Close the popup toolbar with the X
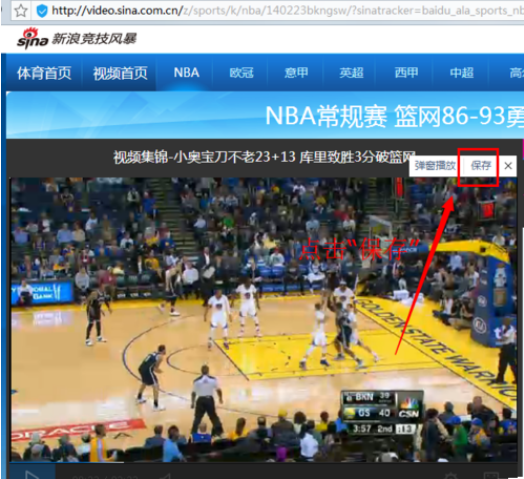Viewport: 524px width, 479px height. pyautogui.click(x=508, y=165)
